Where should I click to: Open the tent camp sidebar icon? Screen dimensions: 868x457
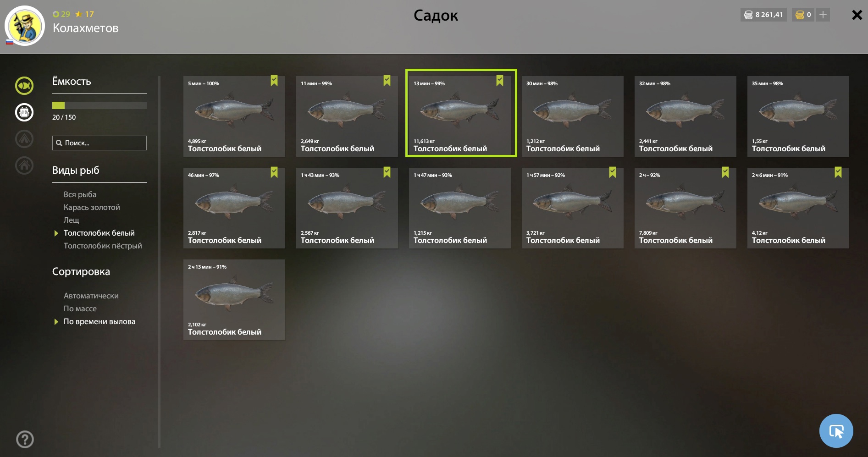[x=24, y=139]
